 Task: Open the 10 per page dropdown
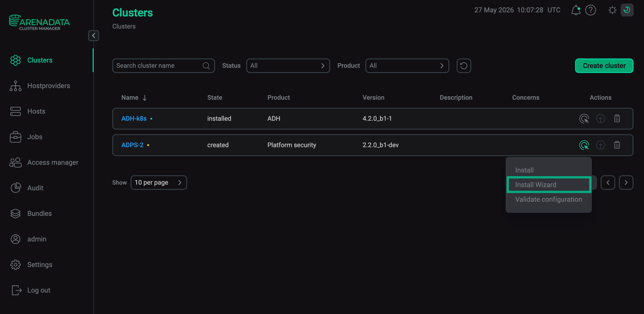159,183
